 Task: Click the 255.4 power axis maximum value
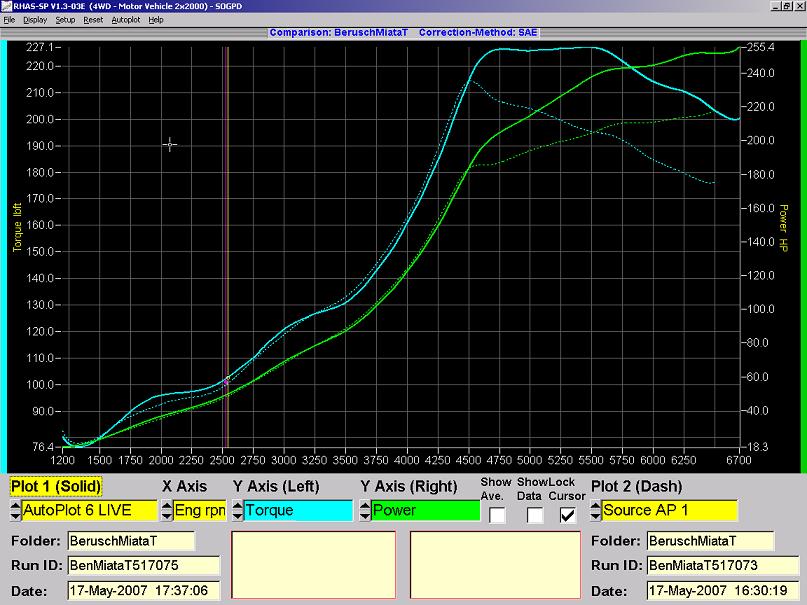tap(760, 47)
